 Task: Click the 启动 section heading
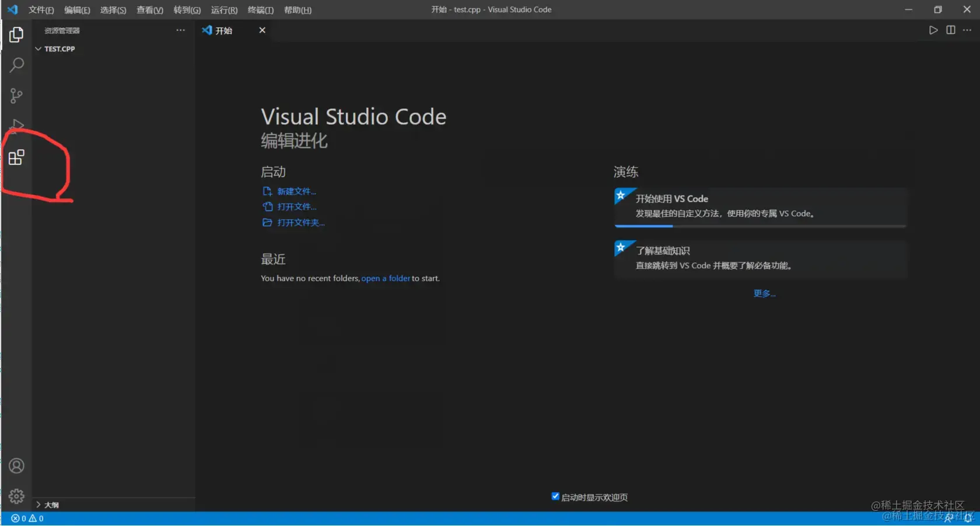(273, 171)
